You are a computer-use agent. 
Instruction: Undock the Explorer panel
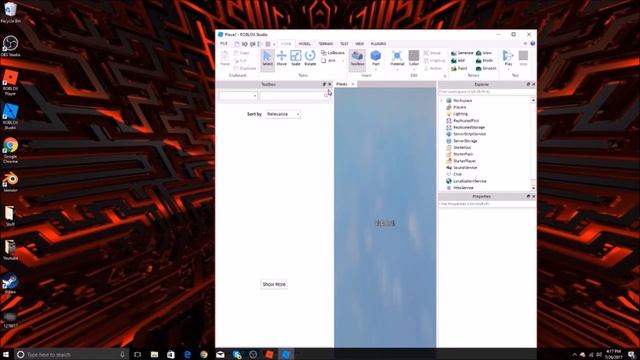[528, 84]
